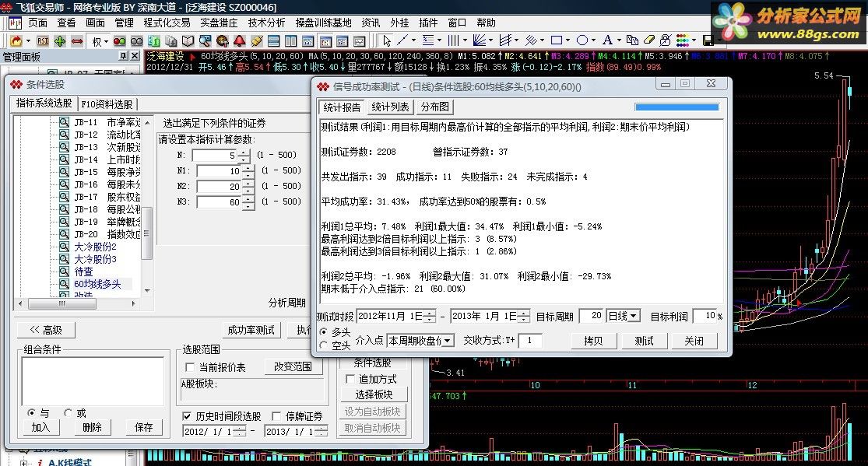Click the green four-arrow move icon

coord(60,41)
